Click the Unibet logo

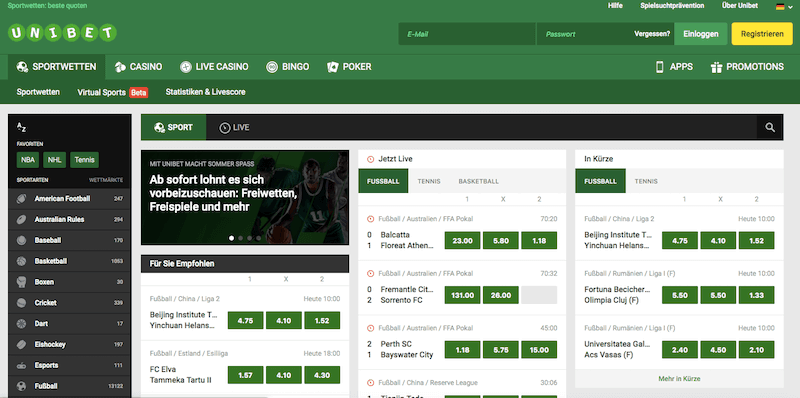pos(62,34)
